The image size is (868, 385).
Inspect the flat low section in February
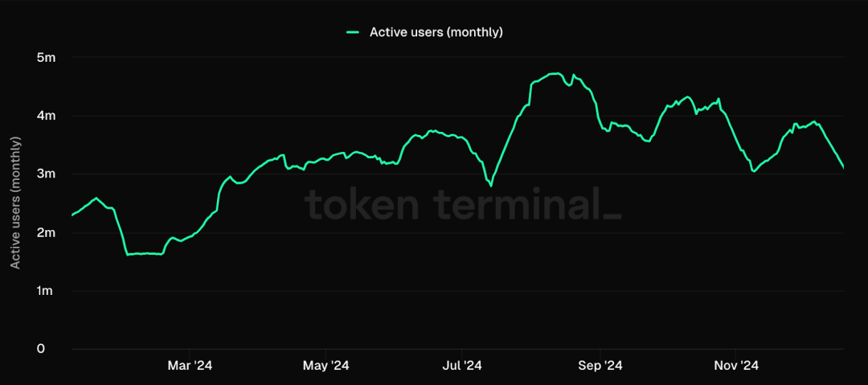[145, 253]
